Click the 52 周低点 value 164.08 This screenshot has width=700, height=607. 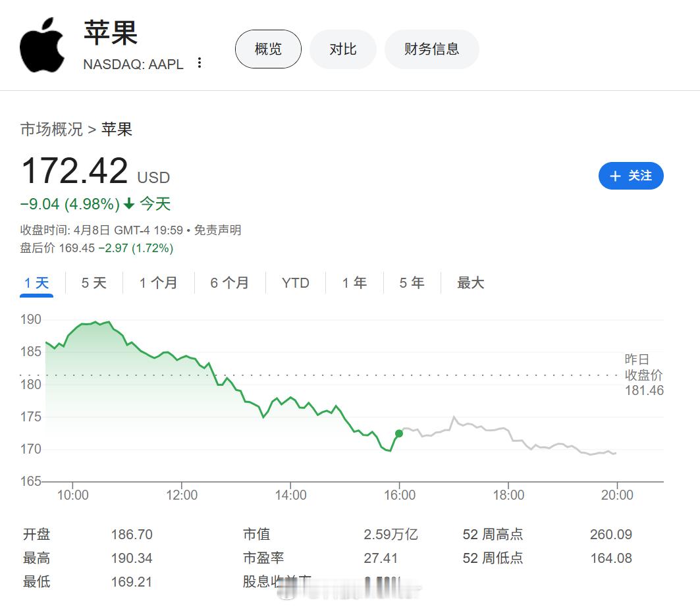[x=611, y=558]
